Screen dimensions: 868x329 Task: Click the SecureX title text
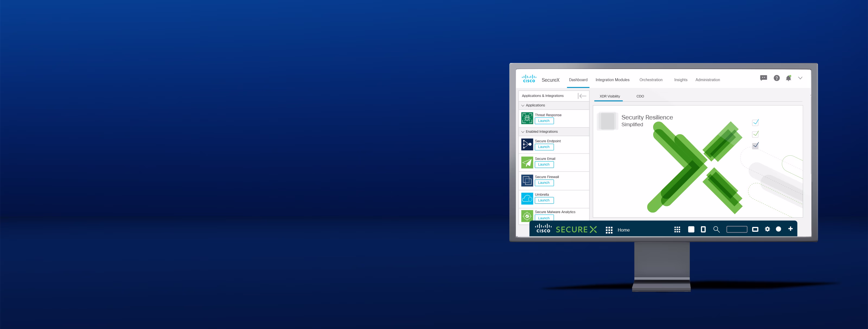(x=551, y=80)
